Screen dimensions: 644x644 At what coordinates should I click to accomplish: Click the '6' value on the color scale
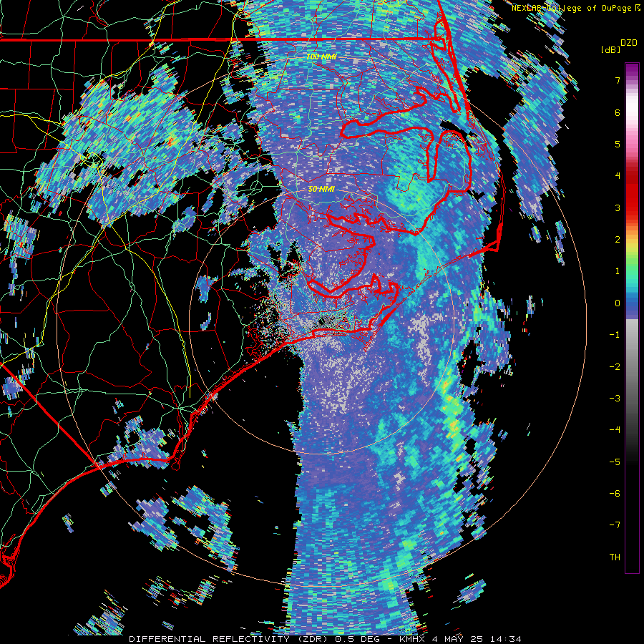pos(618,112)
